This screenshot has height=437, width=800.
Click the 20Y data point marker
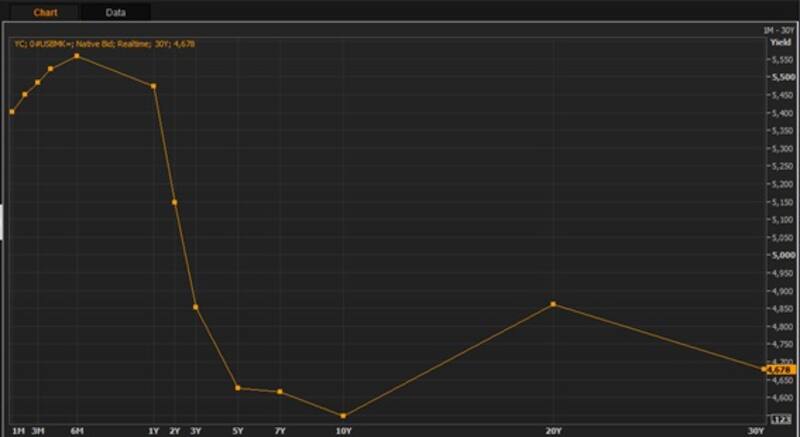pyautogui.click(x=553, y=304)
